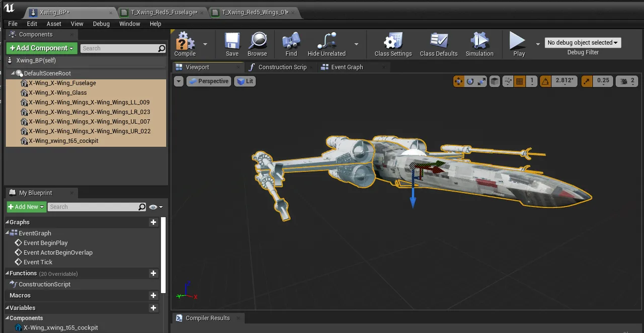Screen dimensions: 644x333
Task: Select the translate gizmo mode
Action: pos(459,81)
